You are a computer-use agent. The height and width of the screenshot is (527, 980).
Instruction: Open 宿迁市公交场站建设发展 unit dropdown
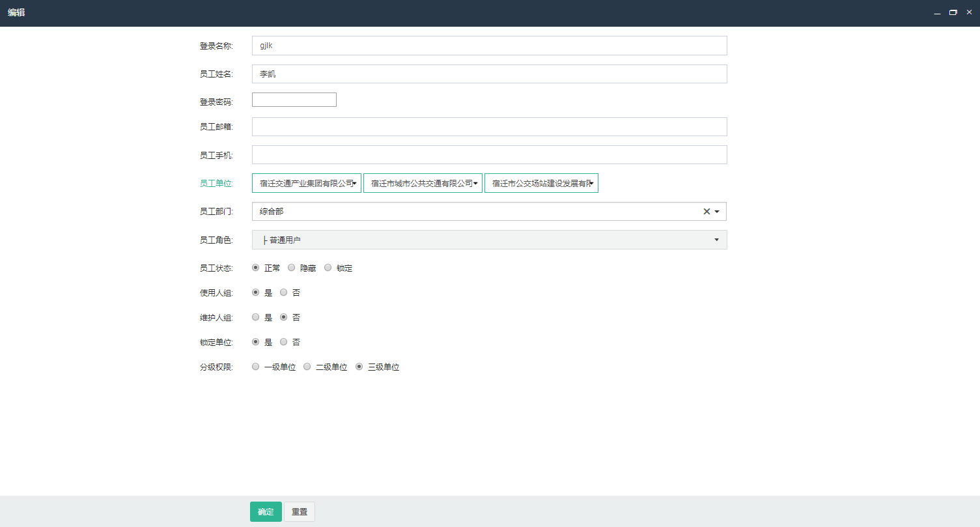pos(541,184)
